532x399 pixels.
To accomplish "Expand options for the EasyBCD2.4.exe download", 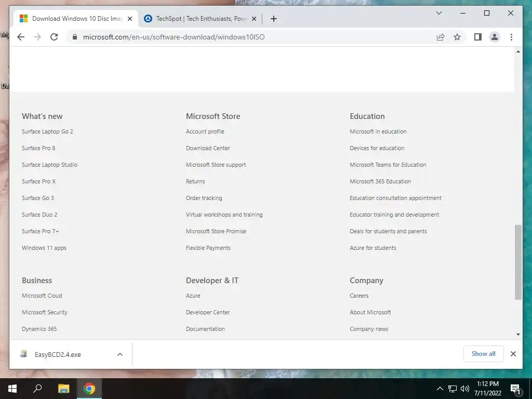I will [120, 354].
